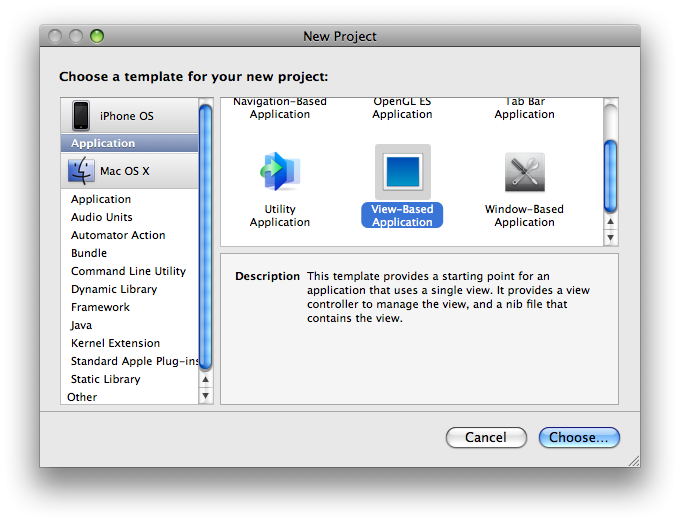Select Application under Mac OS X

pyautogui.click(x=130, y=199)
